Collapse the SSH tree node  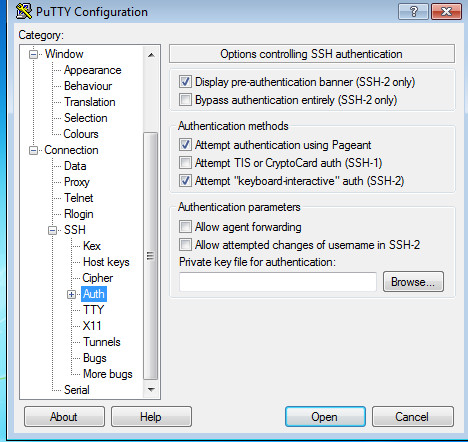point(52,230)
